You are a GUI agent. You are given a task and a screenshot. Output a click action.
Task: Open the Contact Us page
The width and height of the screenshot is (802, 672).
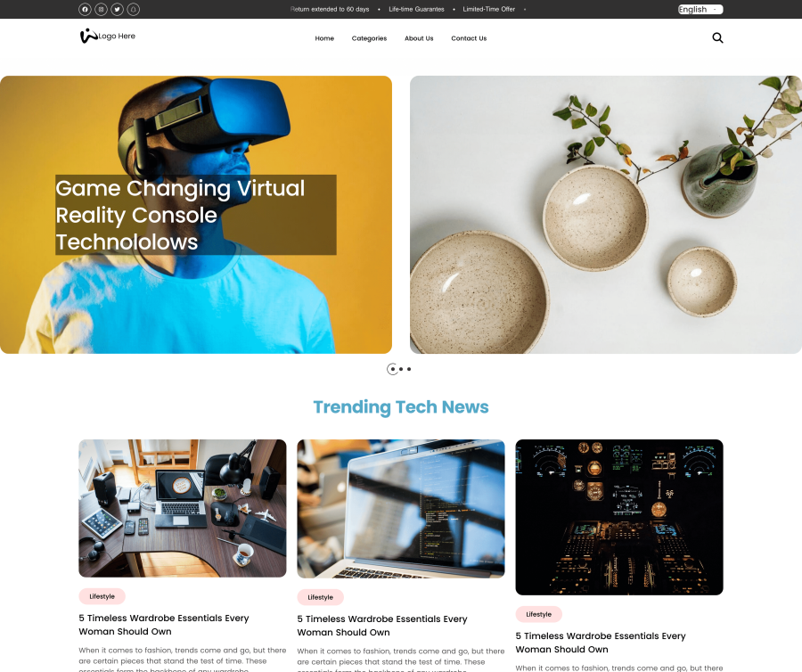[469, 38]
